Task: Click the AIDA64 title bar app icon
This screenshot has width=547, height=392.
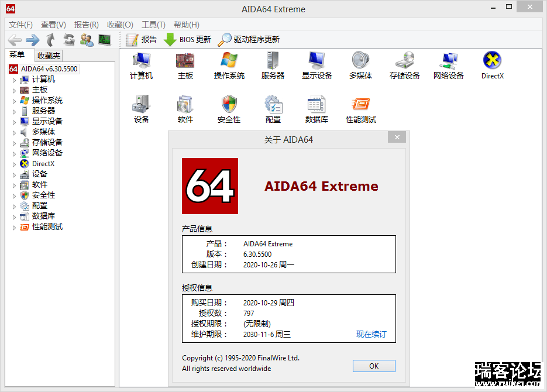Action: (x=11, y=8)
